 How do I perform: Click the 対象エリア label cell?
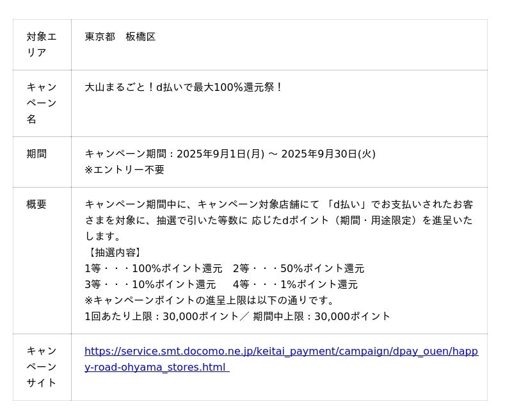(x=42, y=45)
